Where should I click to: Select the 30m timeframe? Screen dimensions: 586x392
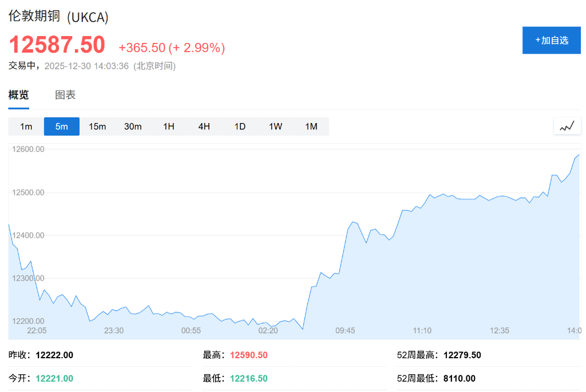tap(133, 126)
